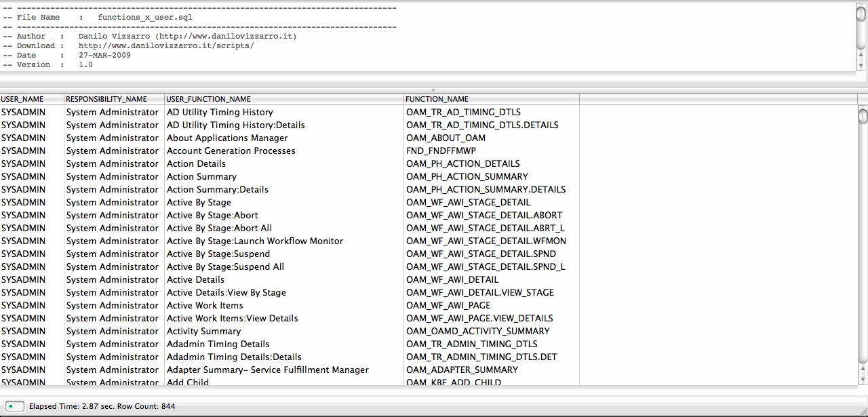Select the OAM_WF_AWI_DETAIL cell

492,279
